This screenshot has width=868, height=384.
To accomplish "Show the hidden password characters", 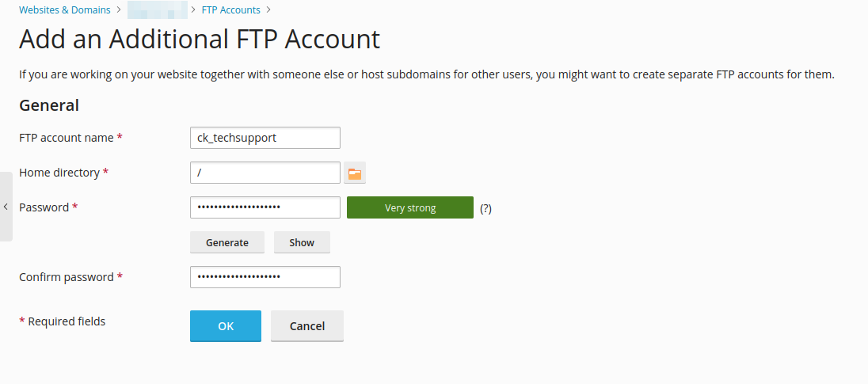I will coord(302,242).
